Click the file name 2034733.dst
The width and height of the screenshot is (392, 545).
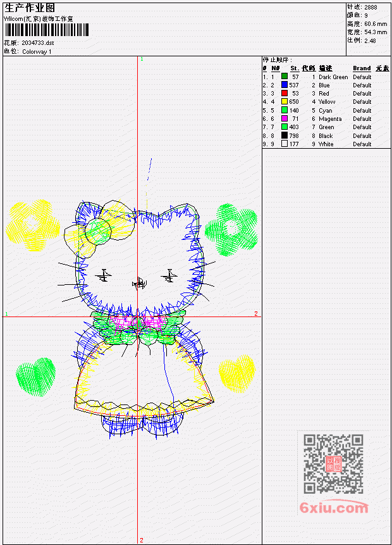37,43
